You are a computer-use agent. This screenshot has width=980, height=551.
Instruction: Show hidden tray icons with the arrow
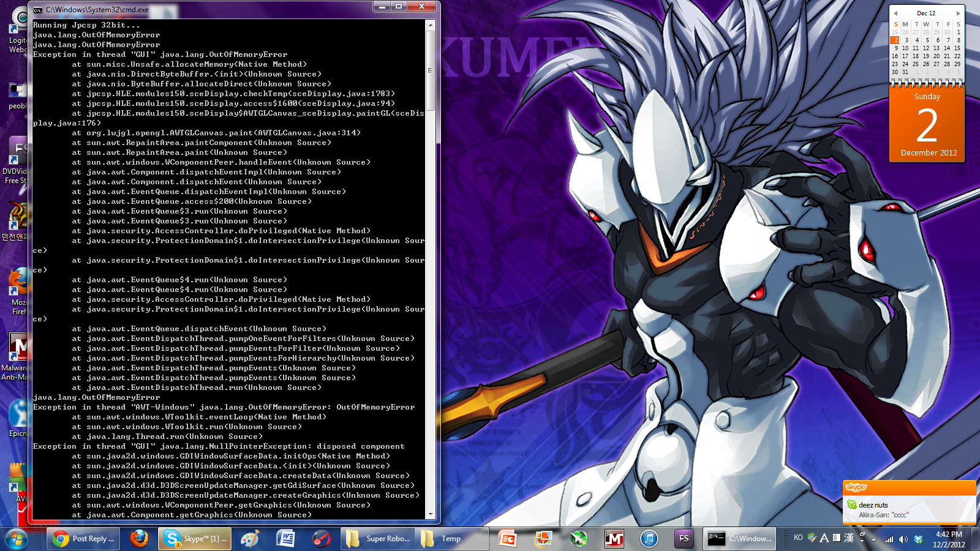(x=874, y=539)
